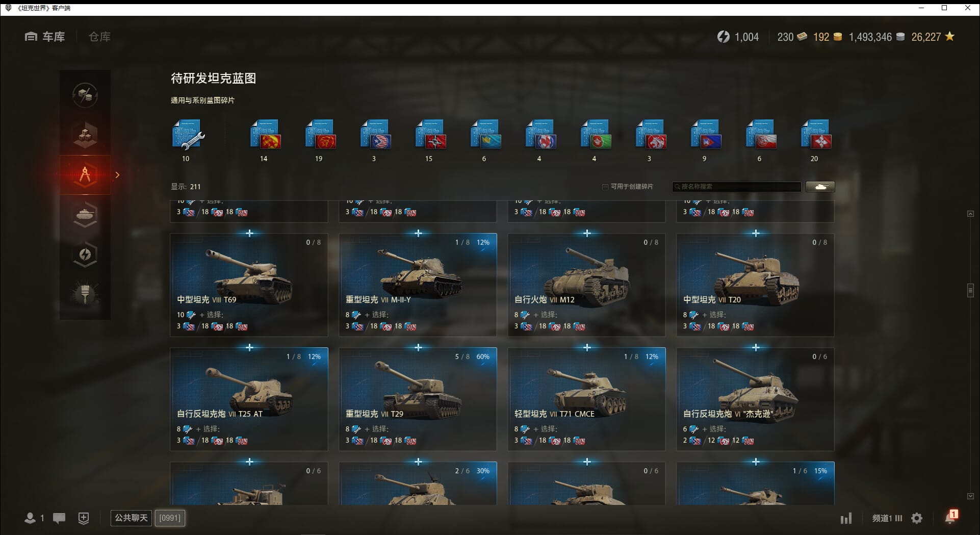This screenshot has width=980, height=535.
Task: Open the server statistics bars icon
Action: tap(846, 519)
